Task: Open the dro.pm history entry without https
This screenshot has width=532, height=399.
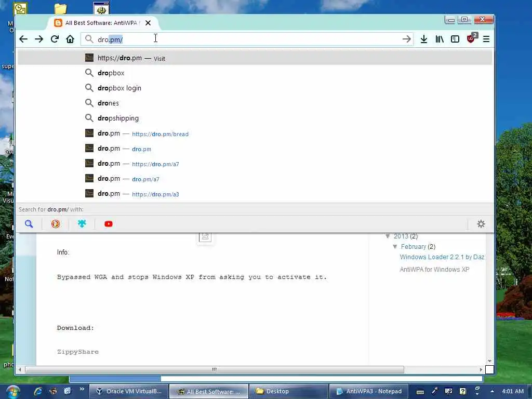Action: [255, 148]
